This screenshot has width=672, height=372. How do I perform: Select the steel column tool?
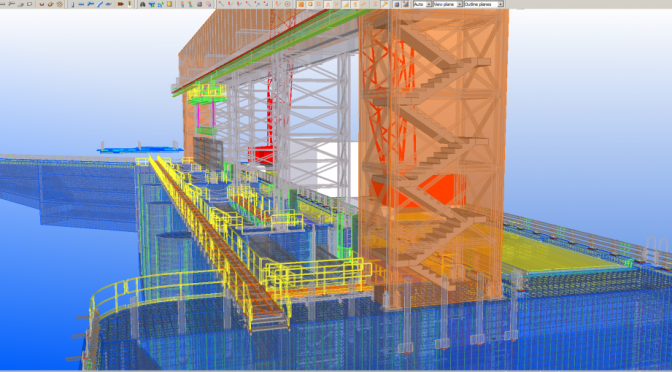click(72, 4)
